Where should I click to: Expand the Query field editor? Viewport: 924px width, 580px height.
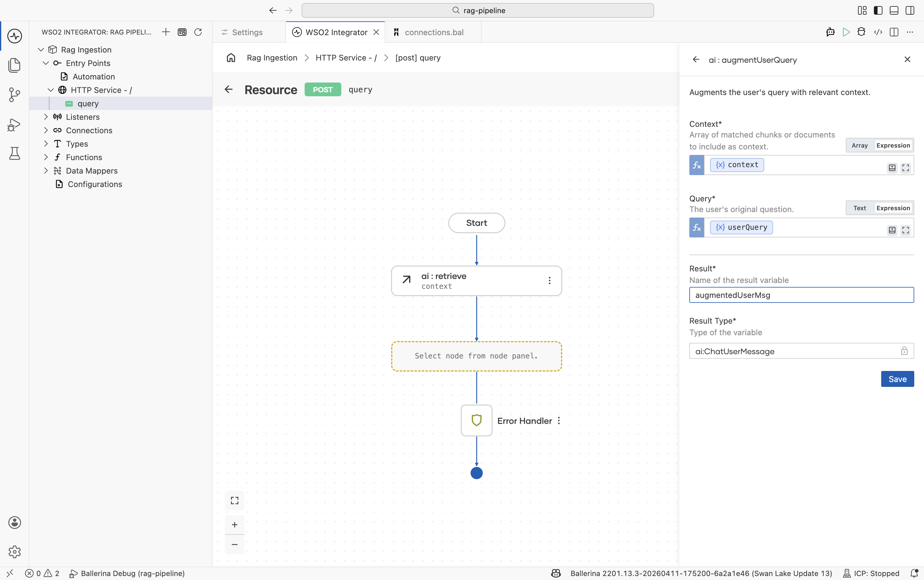(x=906, y=230)
